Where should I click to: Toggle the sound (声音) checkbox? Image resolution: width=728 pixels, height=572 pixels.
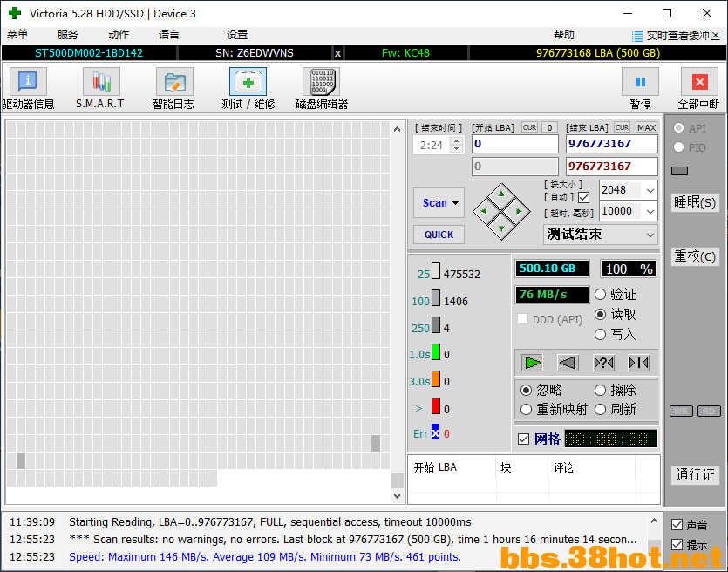point(677,525)
